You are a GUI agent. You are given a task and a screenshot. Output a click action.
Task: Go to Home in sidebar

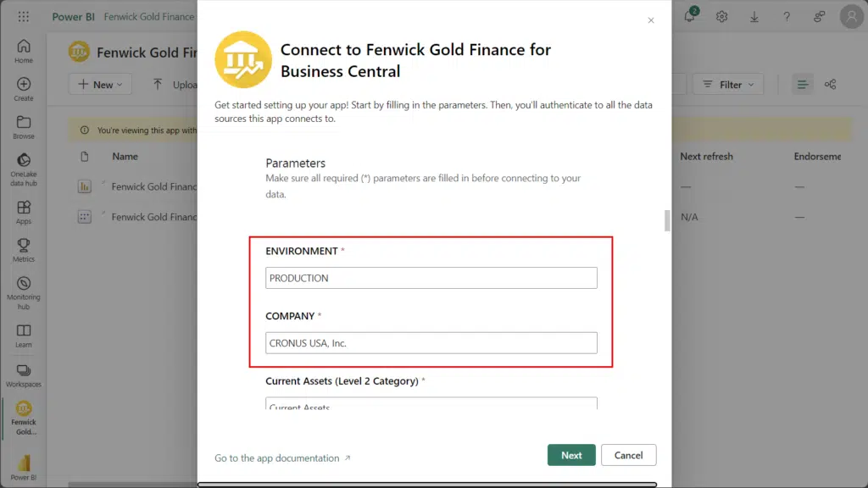pos(23,52)
